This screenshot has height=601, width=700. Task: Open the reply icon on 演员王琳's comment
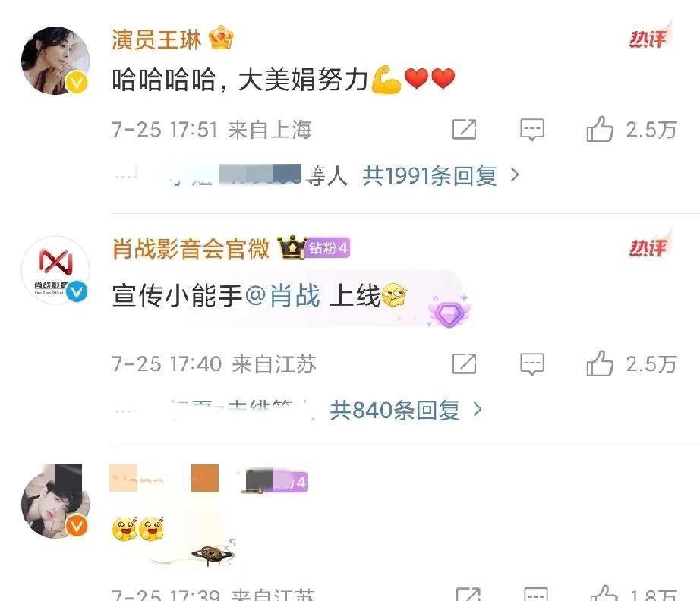532,130
